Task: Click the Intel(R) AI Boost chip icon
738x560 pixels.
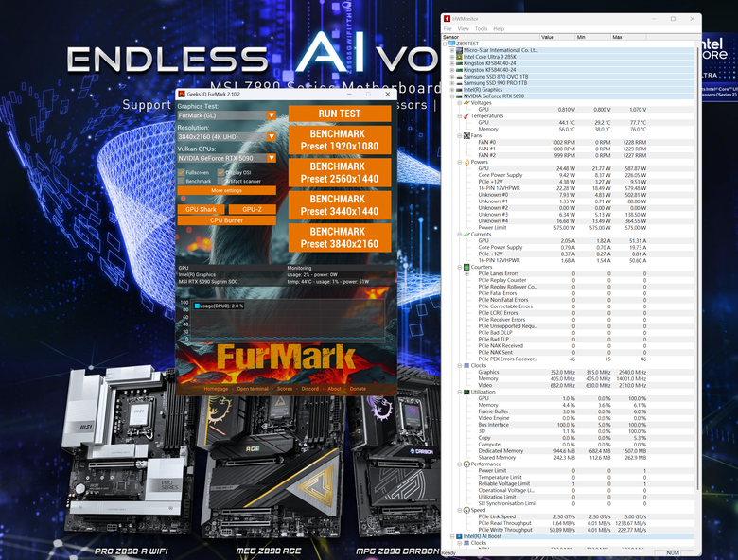Action: pyautogui.click(x=460, y=536)
